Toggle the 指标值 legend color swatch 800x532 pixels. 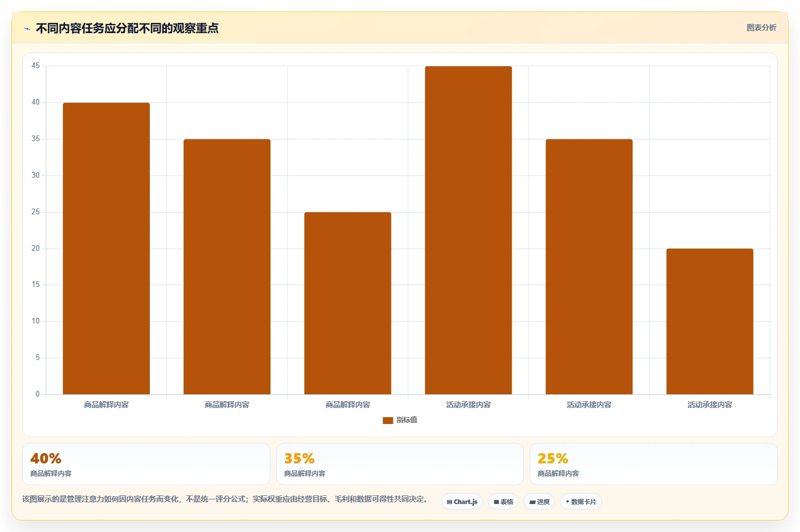coord(388,421)
